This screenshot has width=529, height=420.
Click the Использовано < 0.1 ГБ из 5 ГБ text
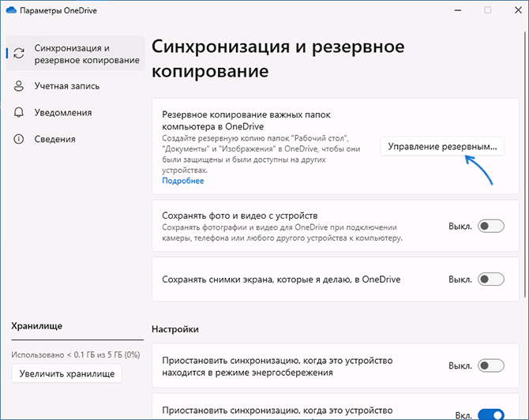tap(76, 355)
